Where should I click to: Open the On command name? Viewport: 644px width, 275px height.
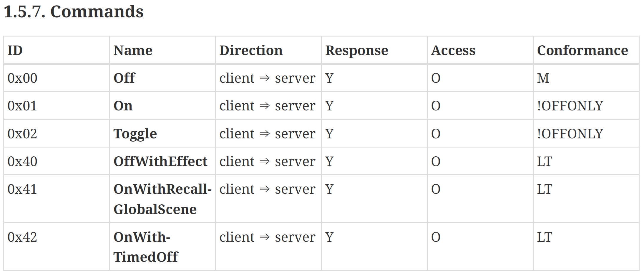[x=123, y=106]
